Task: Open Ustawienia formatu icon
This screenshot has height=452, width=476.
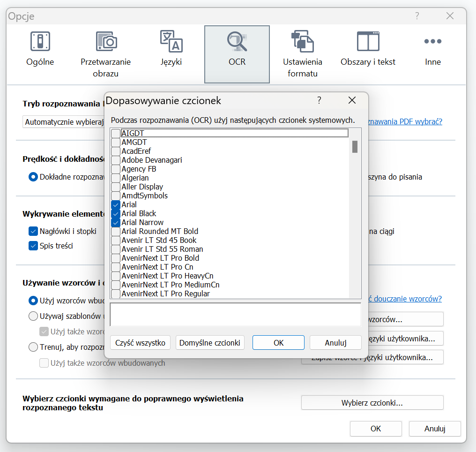Action: click(302, 42)
